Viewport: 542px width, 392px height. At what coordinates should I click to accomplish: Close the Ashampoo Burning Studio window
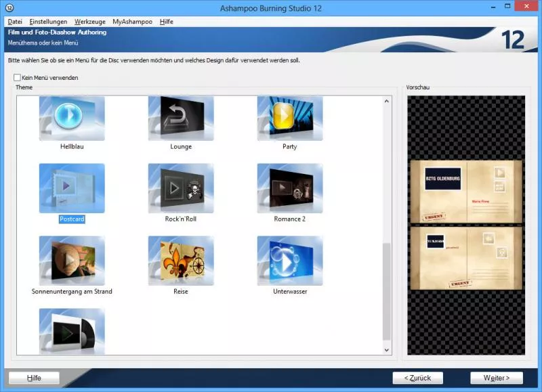click(x=526, y=6)
